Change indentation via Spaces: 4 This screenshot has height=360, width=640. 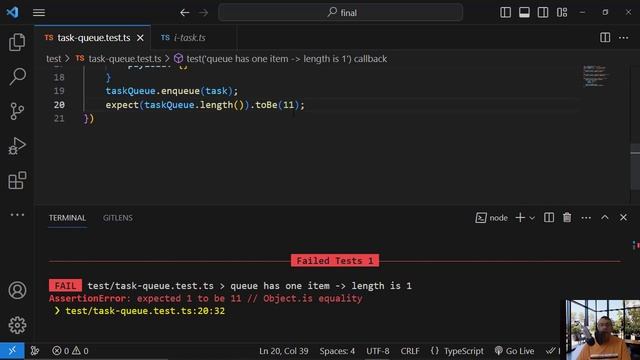click(337, 351)
